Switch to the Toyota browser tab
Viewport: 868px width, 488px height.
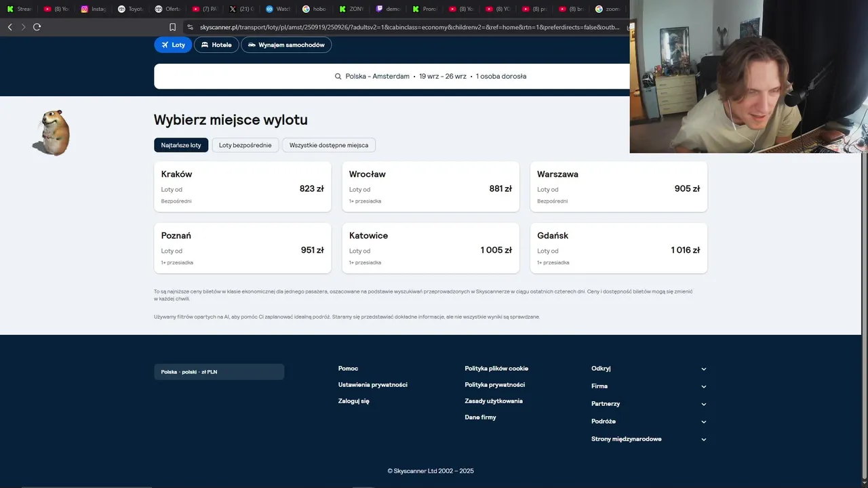pos(130,9)
